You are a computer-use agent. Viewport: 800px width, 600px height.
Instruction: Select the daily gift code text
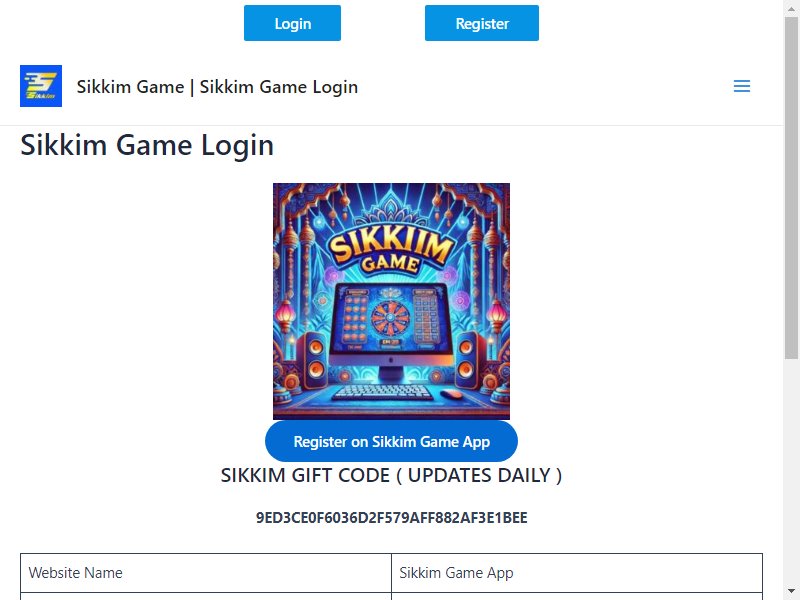[x=391, y=517]
